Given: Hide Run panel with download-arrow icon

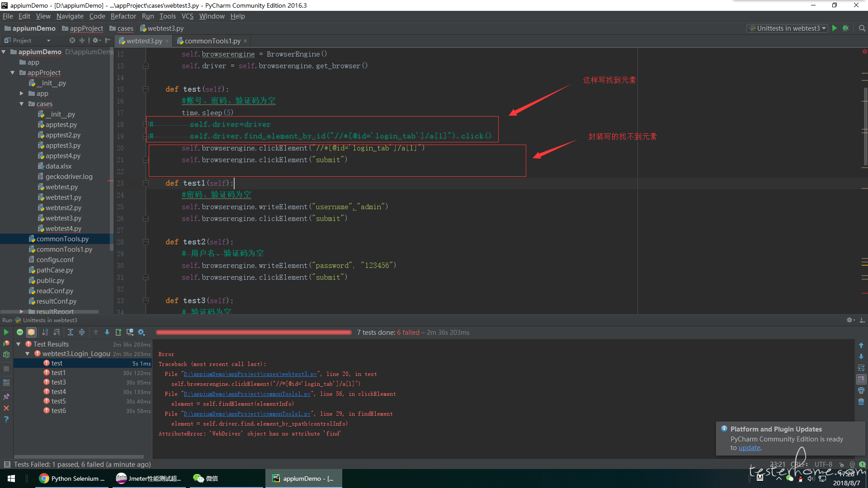Looking at the screenshot, I should click(862, 320).
